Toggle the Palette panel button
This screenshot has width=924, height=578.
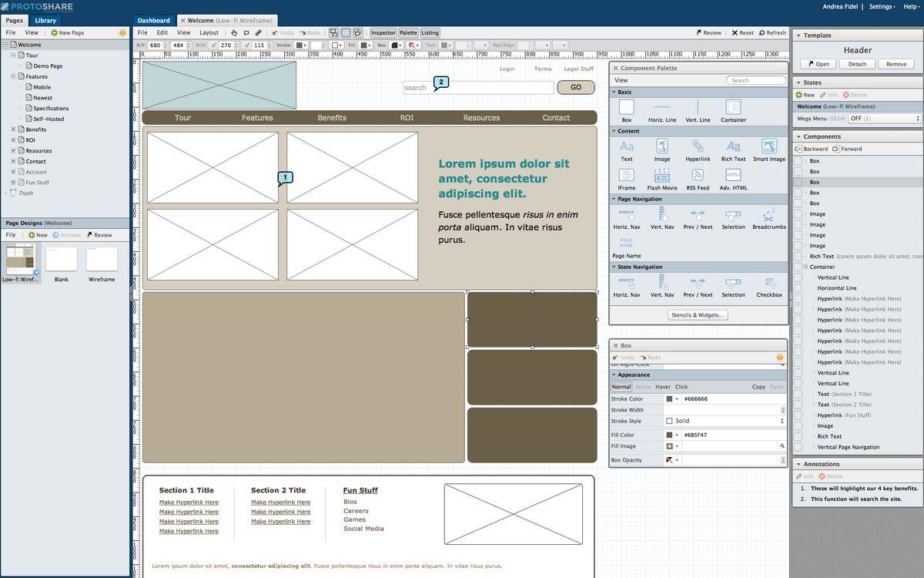pyautogui.click(x=408, y=33)
